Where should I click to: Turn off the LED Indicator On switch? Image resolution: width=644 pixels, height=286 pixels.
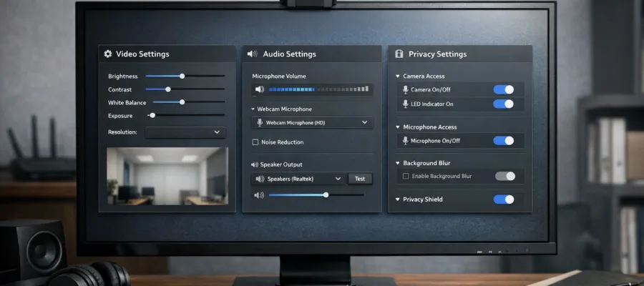504,104
